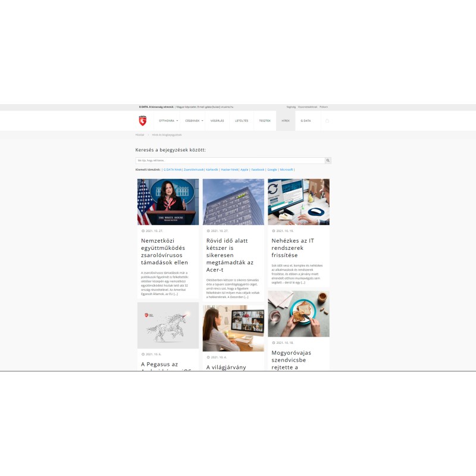Expand the Otthonra dropdown menu
Viewport: 476px width, 476px height.
(167, 121)
